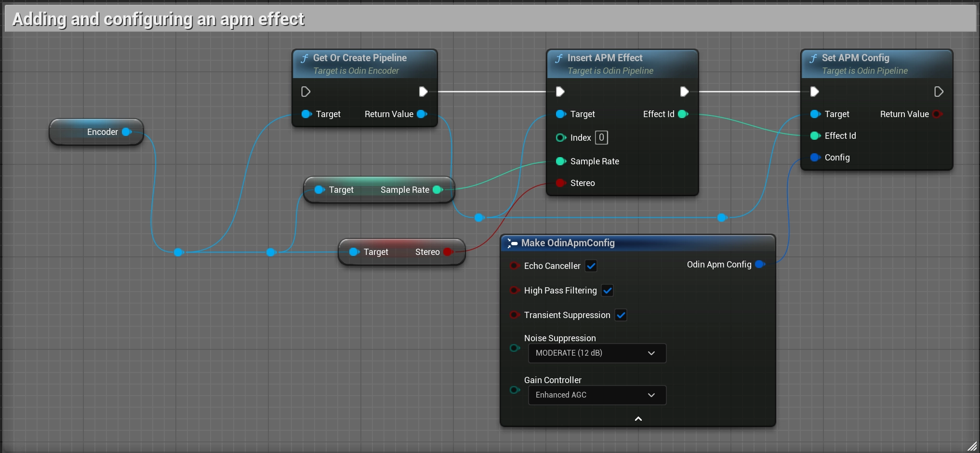Screen dimensions: 980x453
Task: Toggle the Transient Suppression checkbox
Action: click(621, 315)
